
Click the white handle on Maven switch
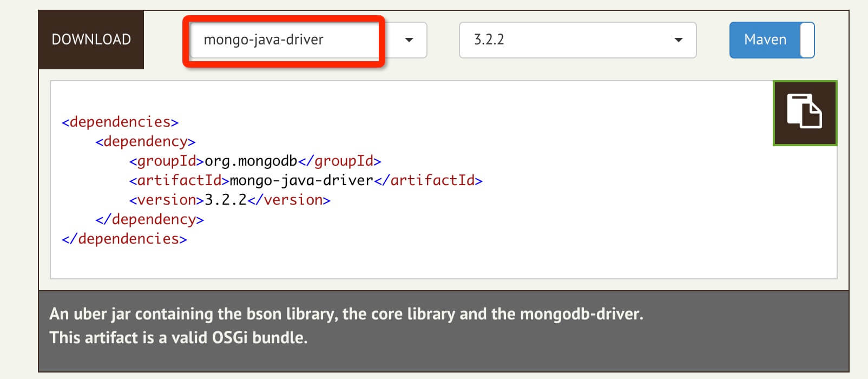807,40
